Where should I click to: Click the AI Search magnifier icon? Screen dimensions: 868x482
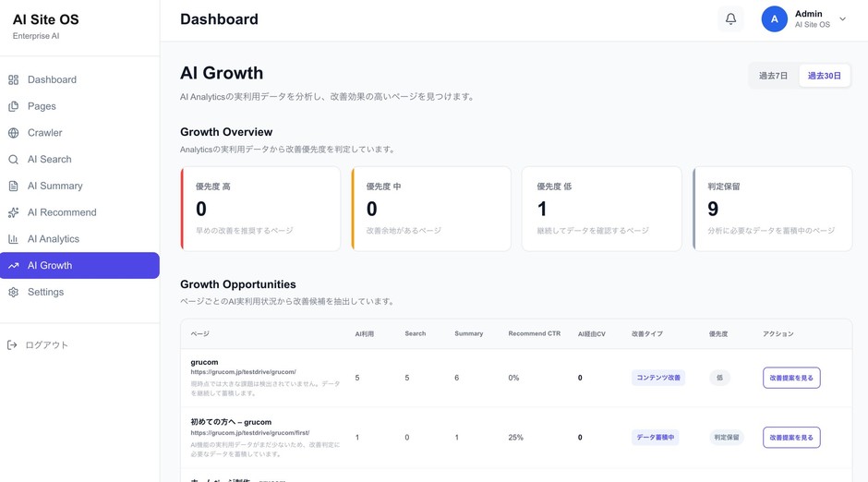click(x=13, y=160)
